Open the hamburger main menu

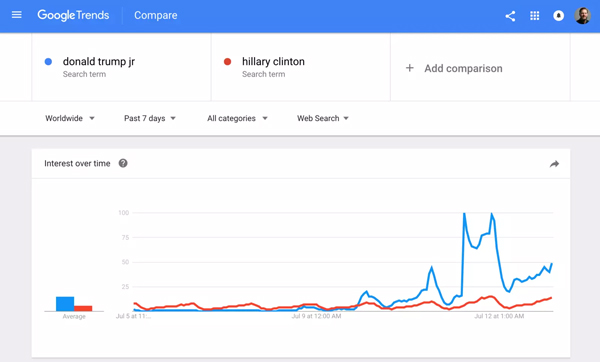16,15
